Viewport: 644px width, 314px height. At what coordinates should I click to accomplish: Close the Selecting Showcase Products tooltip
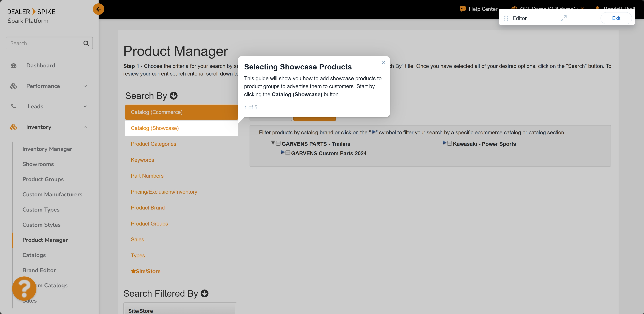coord(383,62)
